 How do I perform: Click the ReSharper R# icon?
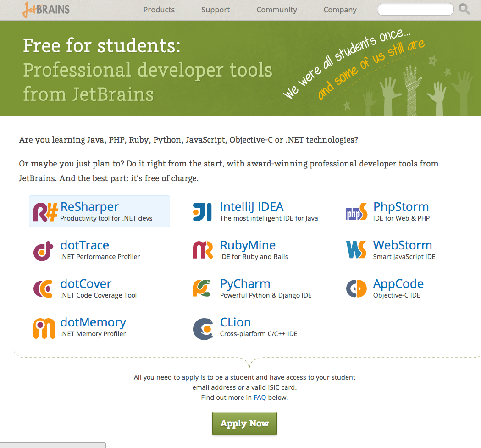pyautogui.click(x=45, y=212)
